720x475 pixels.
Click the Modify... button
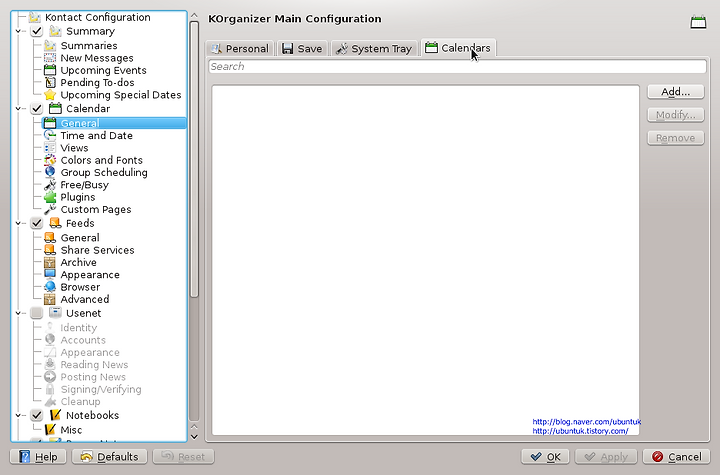click(675, 114)
